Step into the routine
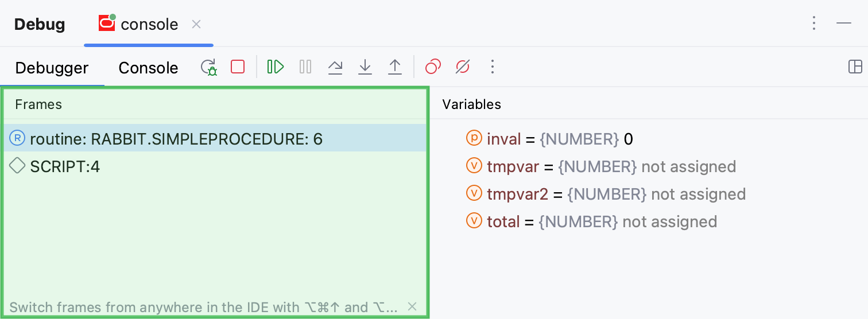Viewport: 868px width, 319px height. (x=365, y=67)
